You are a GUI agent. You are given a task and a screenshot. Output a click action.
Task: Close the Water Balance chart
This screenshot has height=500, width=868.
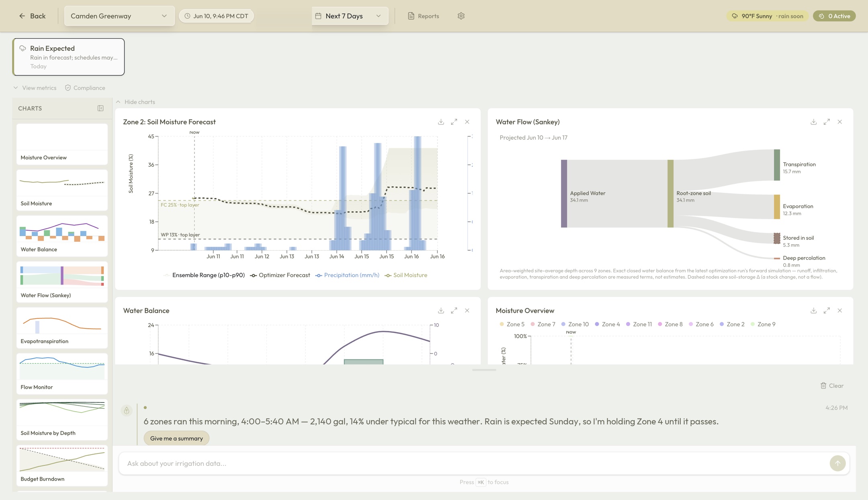click(467, 310)
